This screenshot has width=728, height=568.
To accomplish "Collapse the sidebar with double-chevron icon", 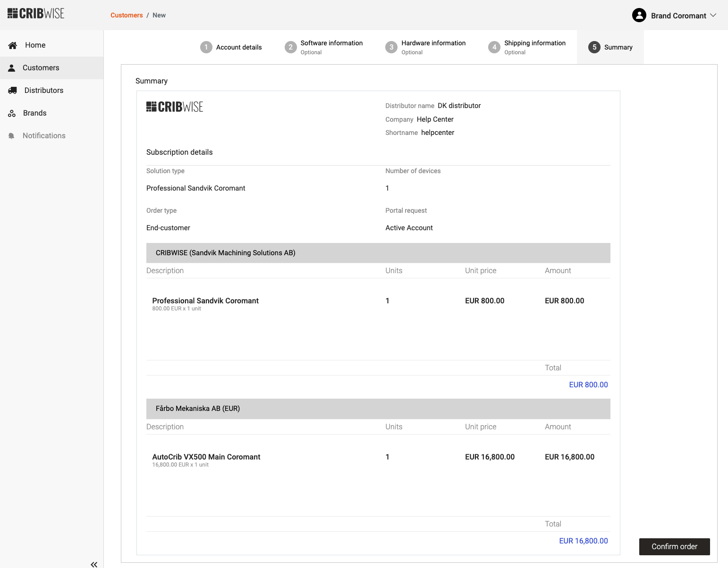I will click(x=94, y=564).
